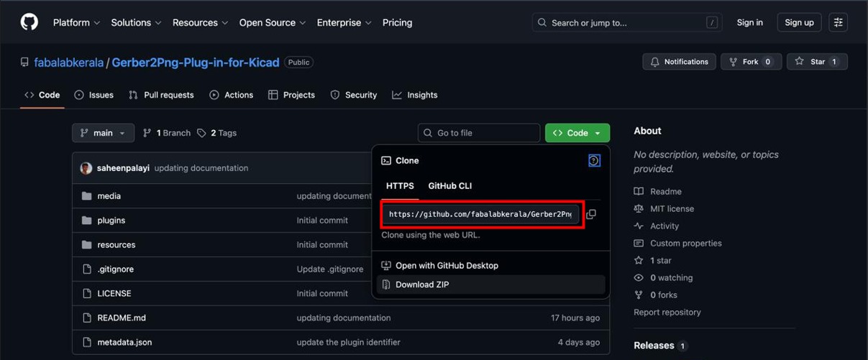
Task: Open the appearance settings icon in header
Action: pyautogui.click(x=838, y=22)
